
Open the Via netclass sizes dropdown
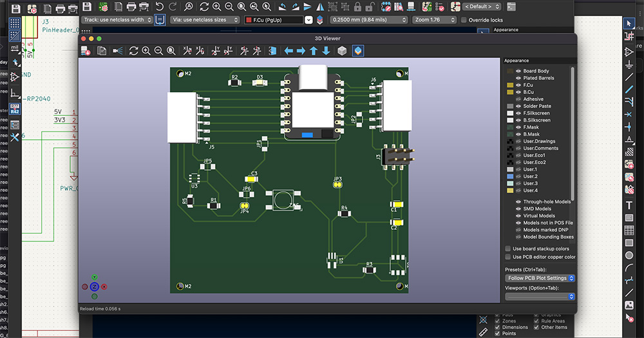pos(205,20)
